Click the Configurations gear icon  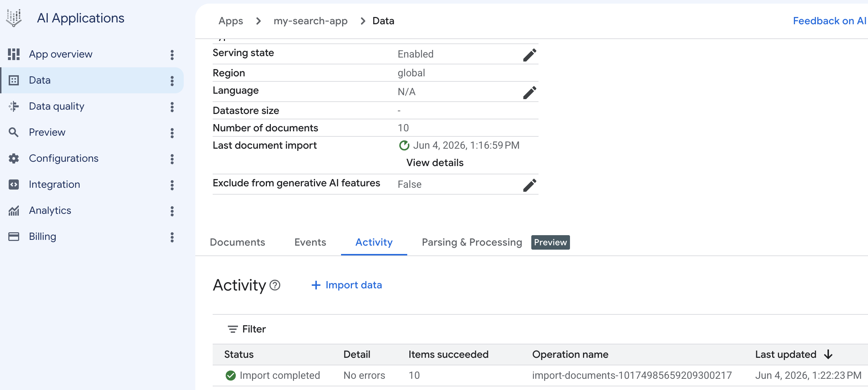[14, 158]
